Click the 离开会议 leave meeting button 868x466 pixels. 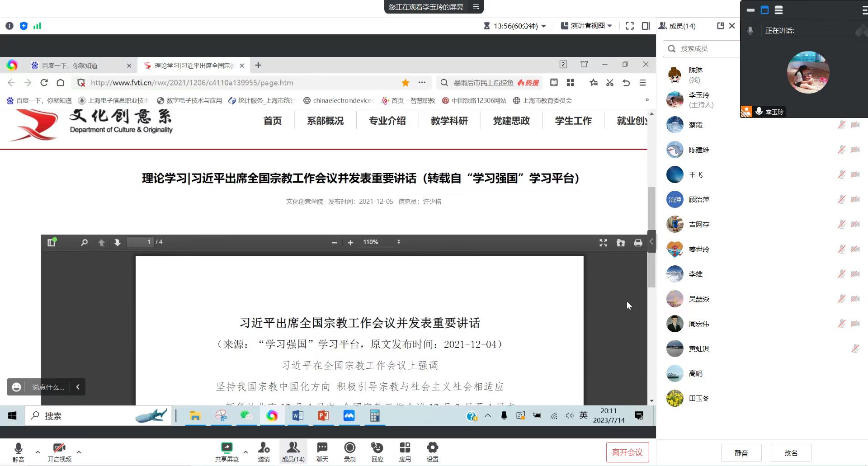[x=627, y=452]
